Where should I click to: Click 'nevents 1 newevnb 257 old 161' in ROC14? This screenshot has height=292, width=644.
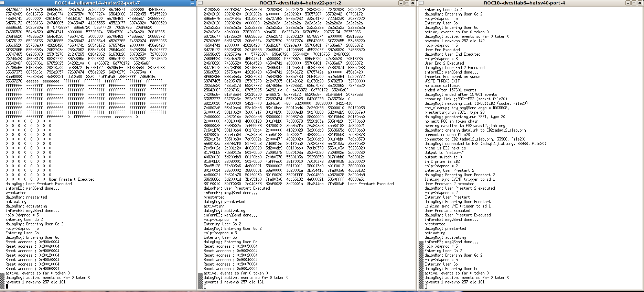point(35,282)
